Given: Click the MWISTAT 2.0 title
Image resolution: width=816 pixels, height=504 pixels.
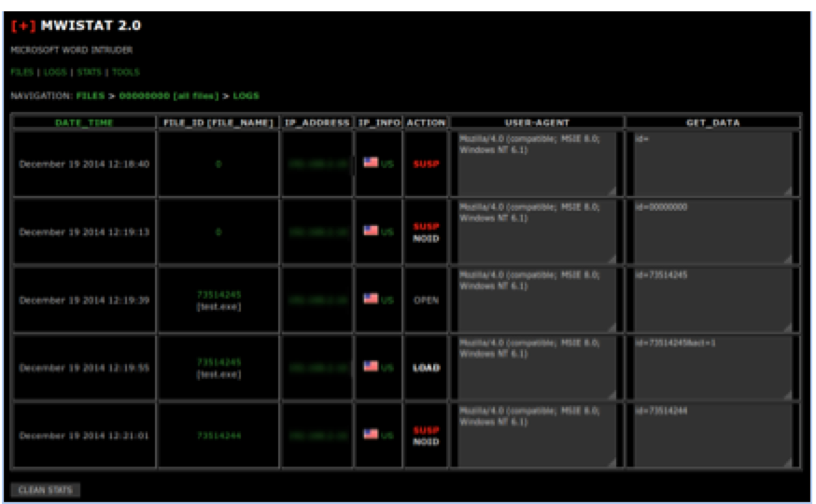Looking at the screenshot, I should coord(91,25).
